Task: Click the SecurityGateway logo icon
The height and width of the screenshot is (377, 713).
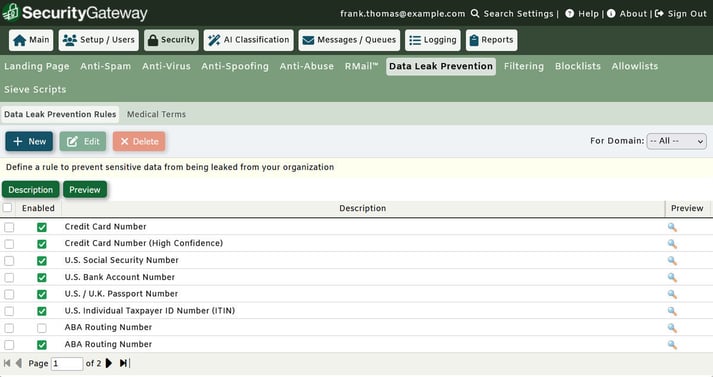Action: (10, 12)
